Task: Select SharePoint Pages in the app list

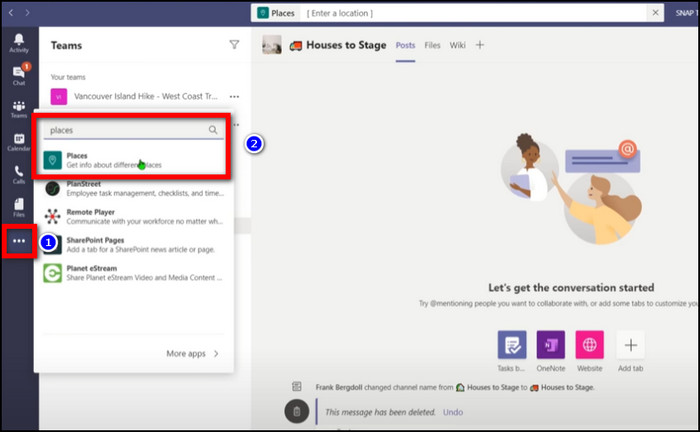Action: (x=134, y=245)
